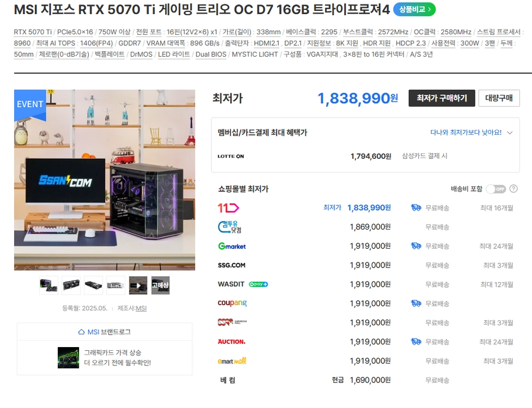Click the 삼성카드 결제 시 text
This screenshot has width=532, height=408.
(x=425, y=156)
